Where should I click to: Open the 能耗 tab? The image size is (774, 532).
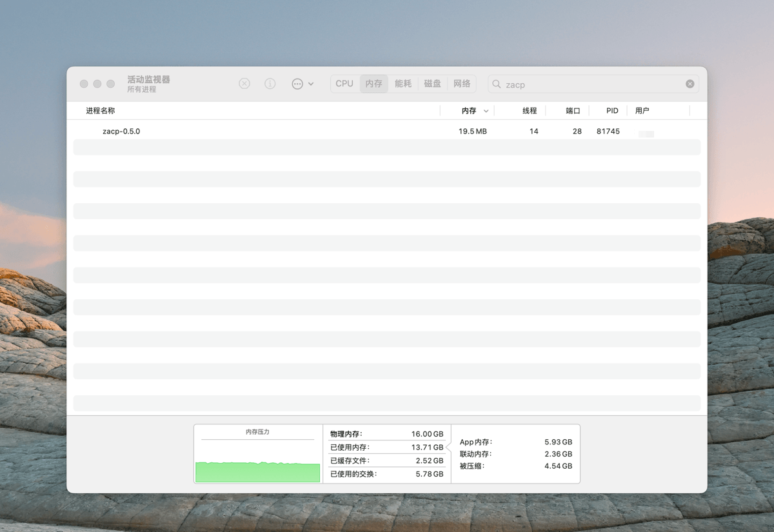403,84
